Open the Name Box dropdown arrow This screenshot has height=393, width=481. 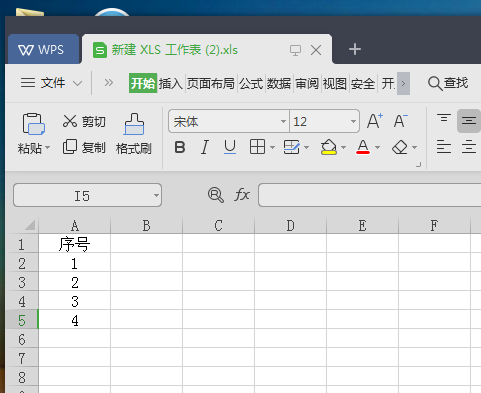[x=156, y=195]
